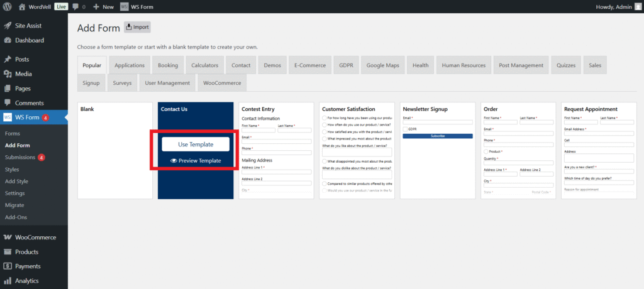Open WooCommerce in the sidebar

(35, 237)
